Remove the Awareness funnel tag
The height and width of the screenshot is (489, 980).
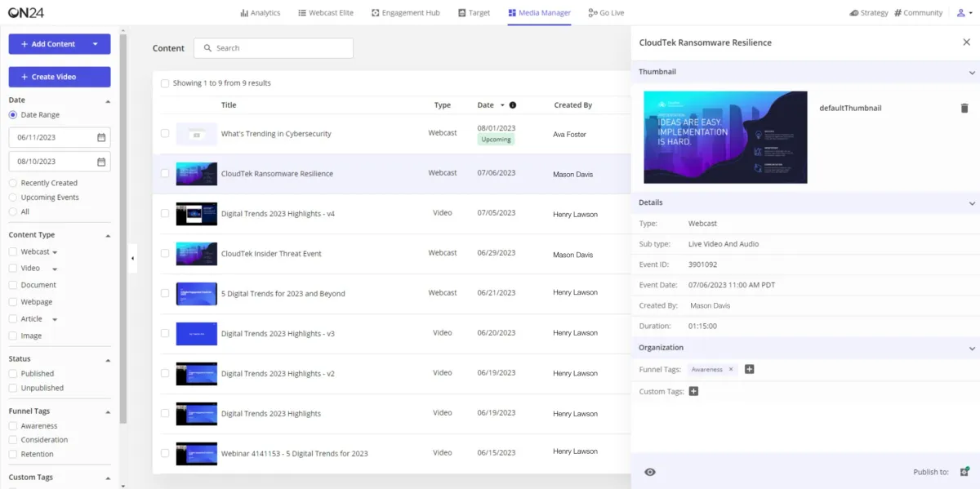(731, 369)
